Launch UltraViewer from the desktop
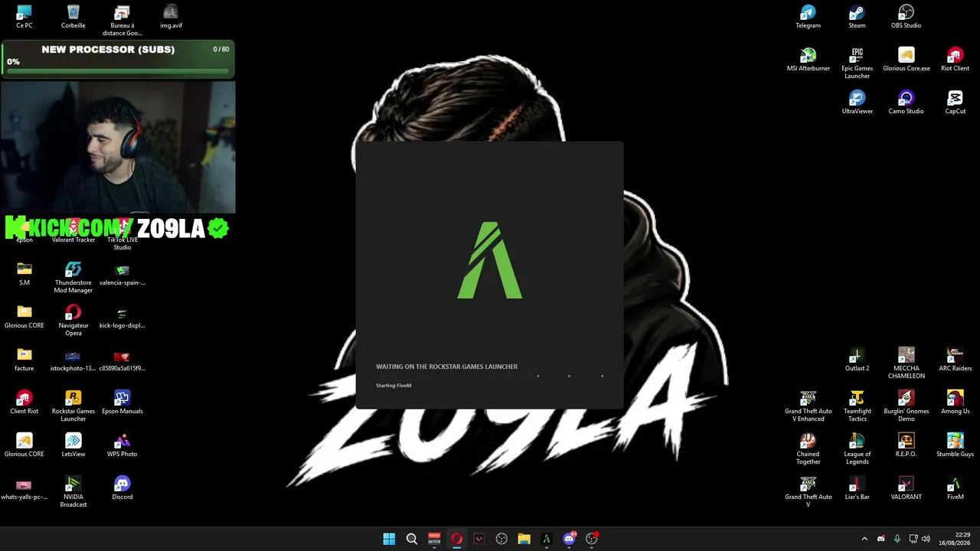 857,103
